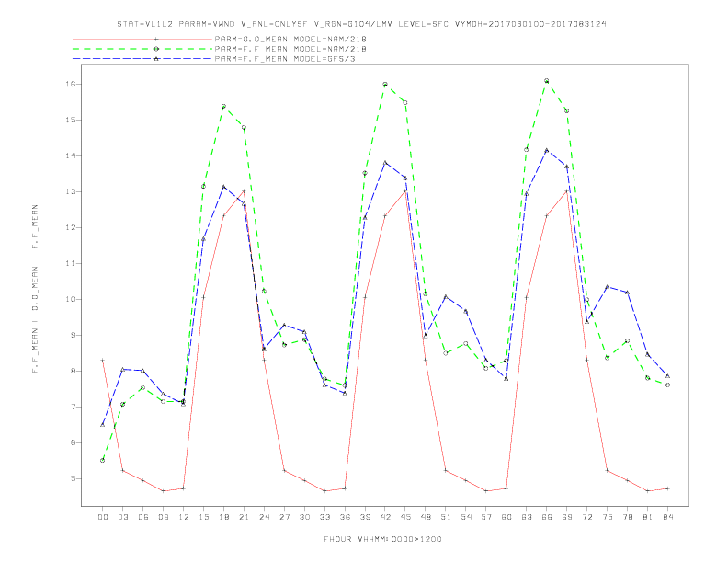Screen dimensions: 728x563
Task: Click x-axis tick label 66
Action: [547, 517]
